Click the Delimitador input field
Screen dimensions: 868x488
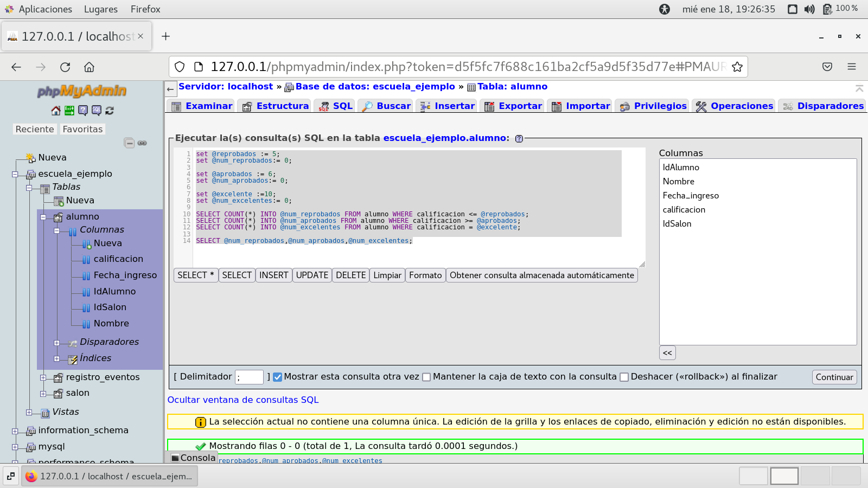[x=249, y=377]
